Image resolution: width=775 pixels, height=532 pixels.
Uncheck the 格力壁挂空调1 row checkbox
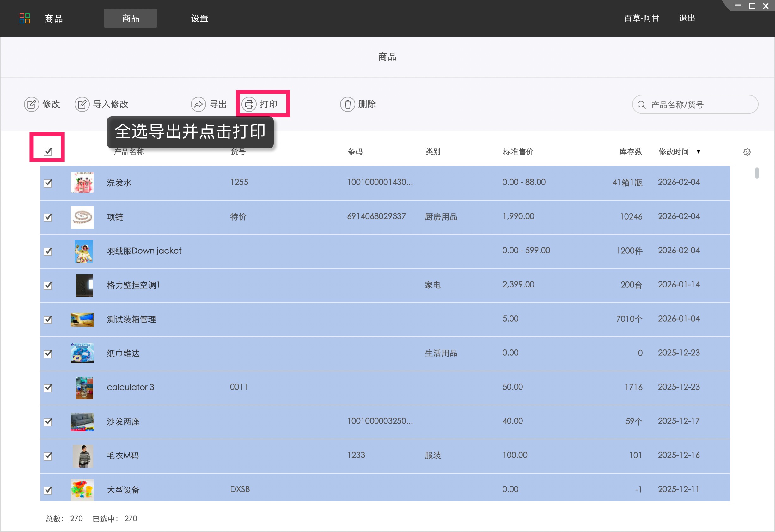click(x=48, y=286)
